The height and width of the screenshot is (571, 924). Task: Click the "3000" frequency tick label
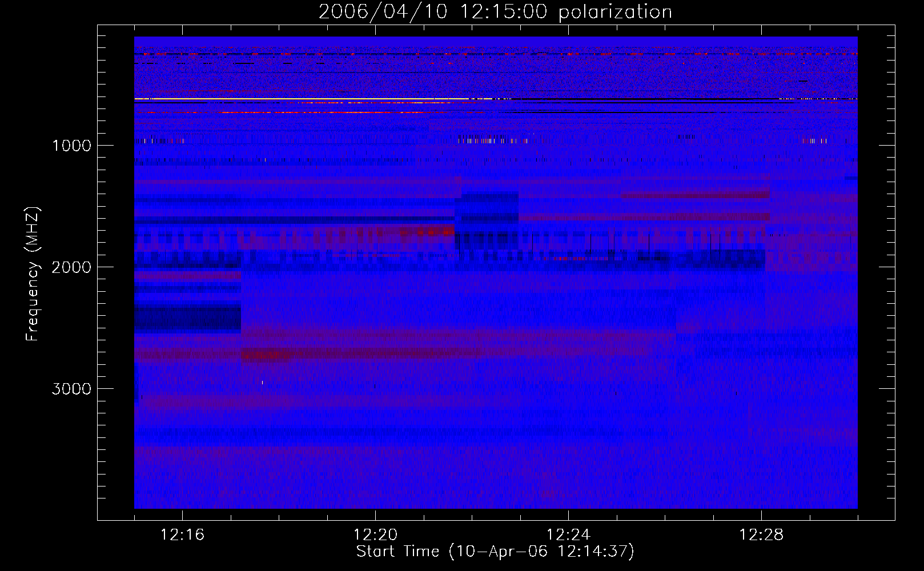[71, 389]
